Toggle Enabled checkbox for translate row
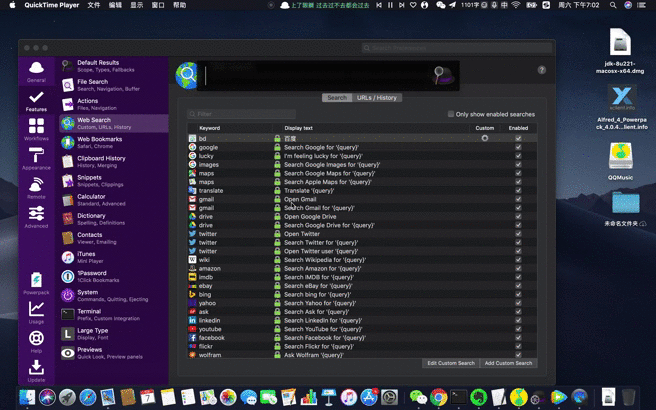The width and height of the screenshot is (656, 410). point(518,190)
